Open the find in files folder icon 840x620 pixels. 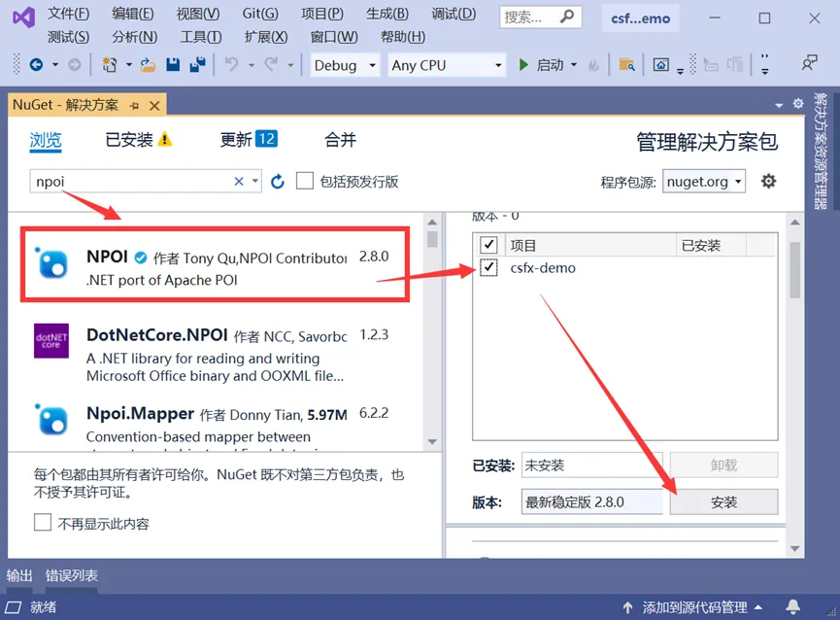(626, 65)
